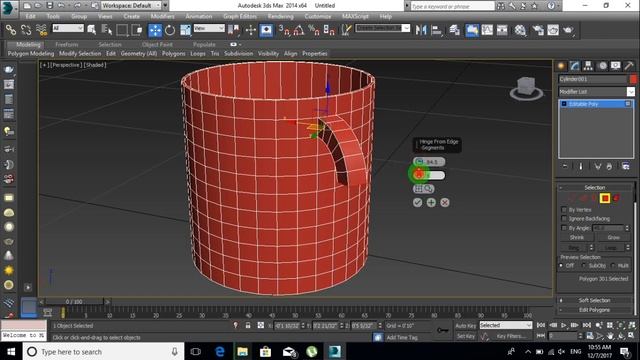The image size is (640, 360).
Task: Click the Polygon Modeling ribbon panel
Action: point(31,53)
